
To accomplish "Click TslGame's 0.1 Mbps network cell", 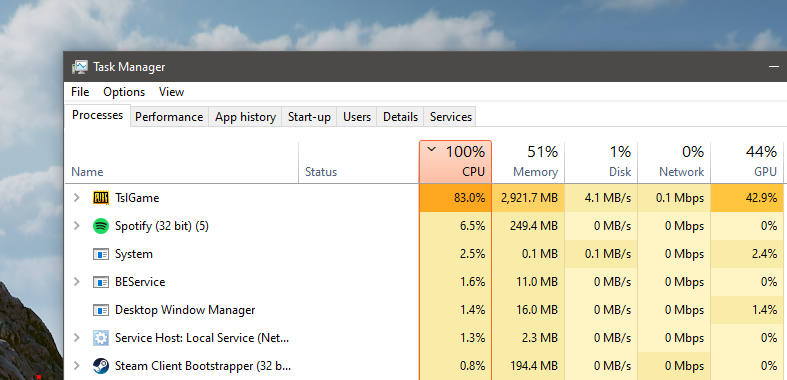I will tap(674, 198).
